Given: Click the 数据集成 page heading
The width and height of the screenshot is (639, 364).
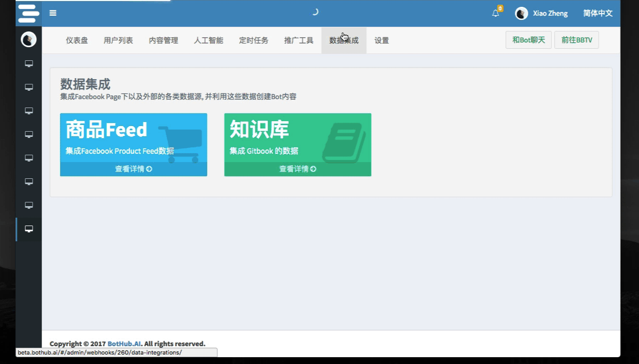Looking at the screenshot, I should (85, 84).
